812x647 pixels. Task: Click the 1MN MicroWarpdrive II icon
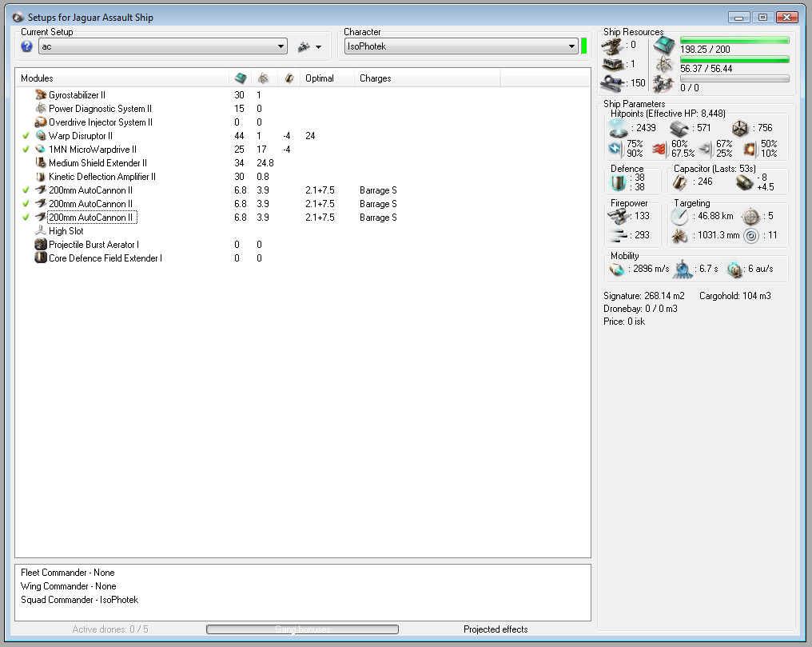tap(41, 150)
